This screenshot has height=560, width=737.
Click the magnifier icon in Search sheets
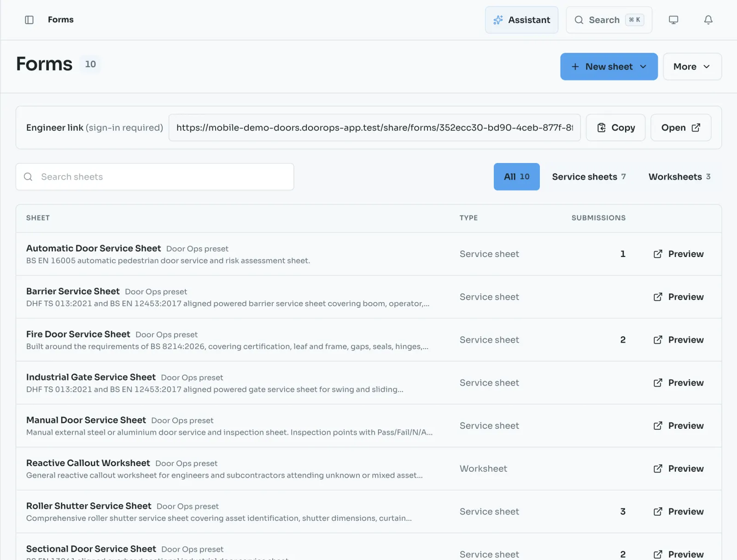pyautogui.click(x=28, y=177)
